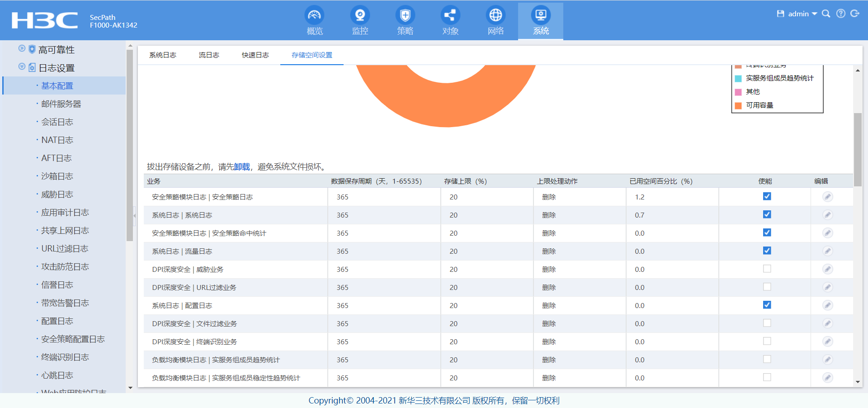Switch to the 流日志 tab
The width and height of the screenshot is (868, 408).
[x=209, y=55]
